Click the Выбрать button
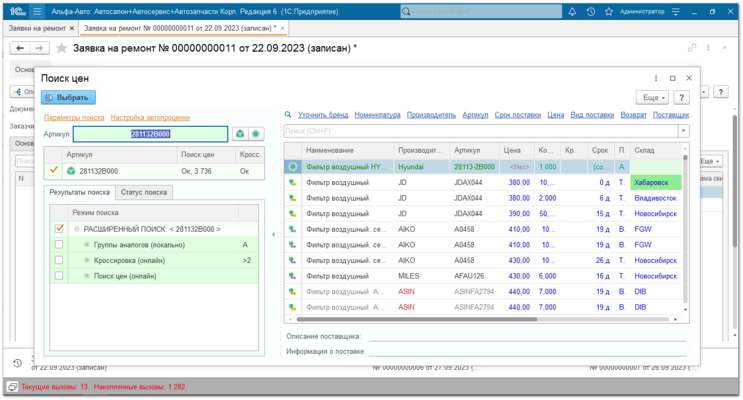The height and width of the screenshot is (400, 743). tap(68, 98)
